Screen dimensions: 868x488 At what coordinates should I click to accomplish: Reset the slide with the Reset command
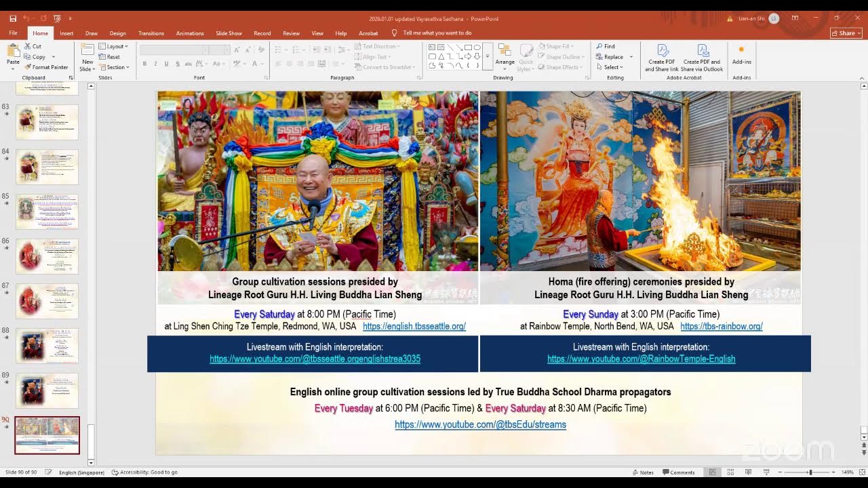109,57
